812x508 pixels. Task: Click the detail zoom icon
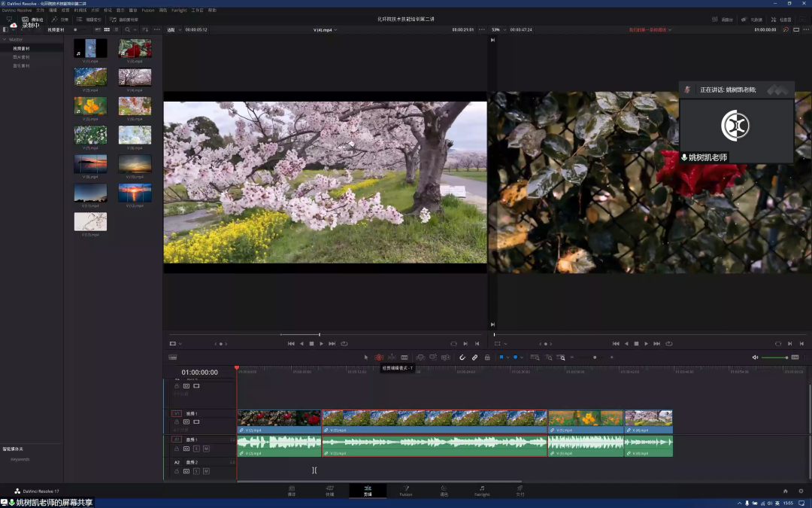point(548,357)
